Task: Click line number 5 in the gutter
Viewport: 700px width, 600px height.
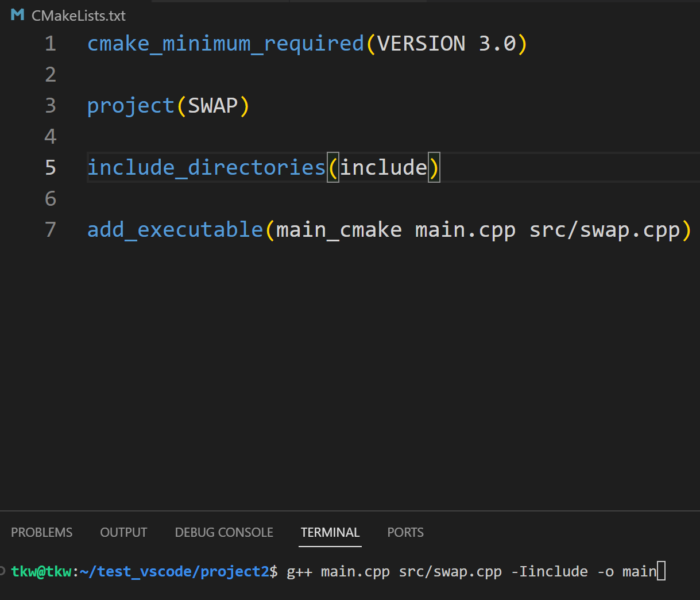Action: 51,167
